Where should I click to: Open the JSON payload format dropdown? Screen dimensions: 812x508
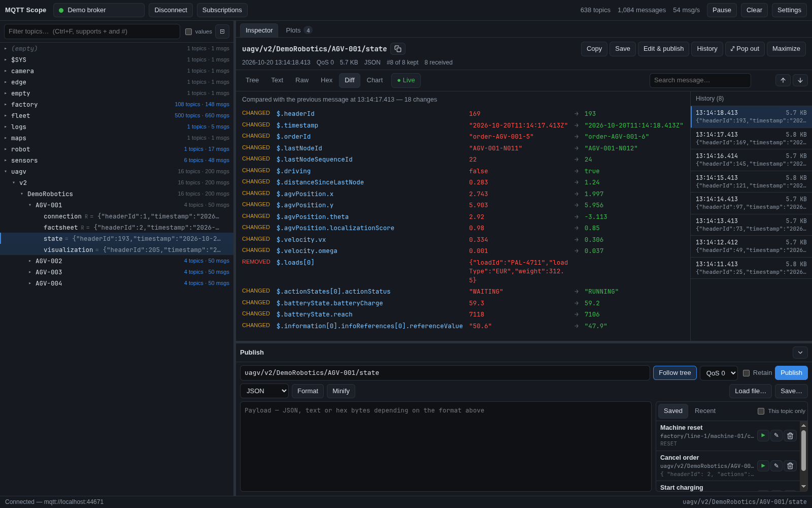(x=264, y=391)
